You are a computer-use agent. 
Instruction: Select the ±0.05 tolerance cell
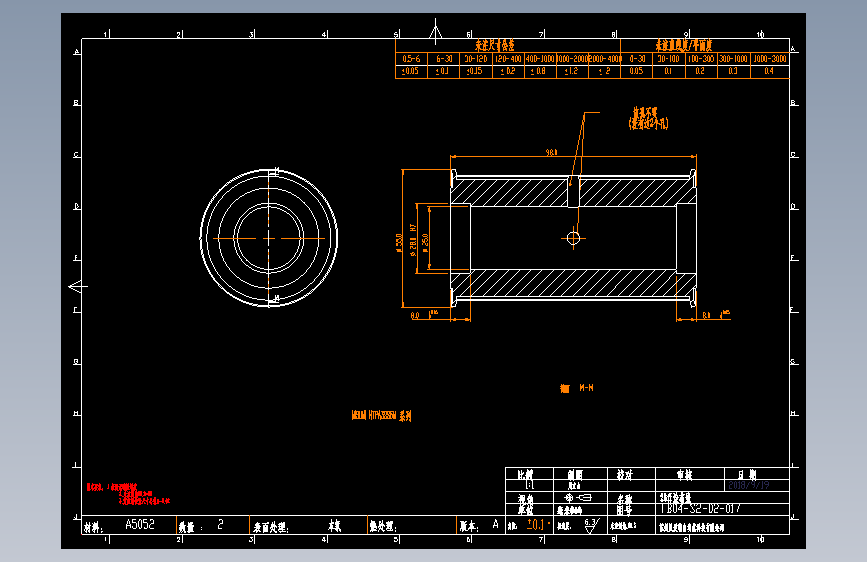click(410, 71)
